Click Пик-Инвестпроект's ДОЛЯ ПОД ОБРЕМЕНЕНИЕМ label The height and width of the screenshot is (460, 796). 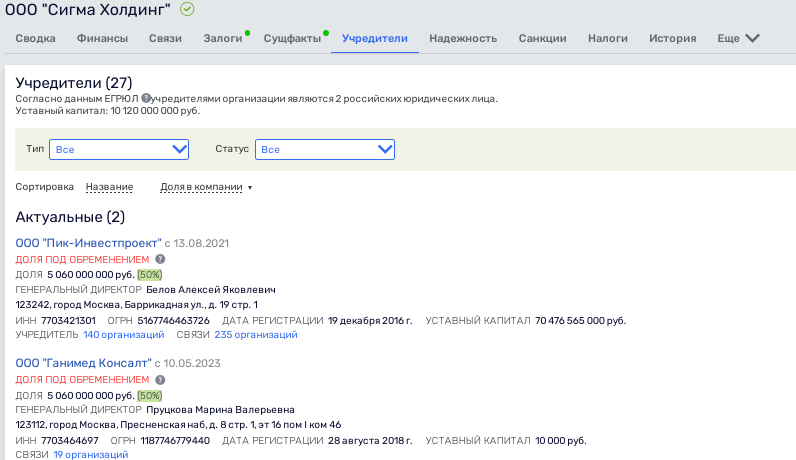[x=82, y=259]
